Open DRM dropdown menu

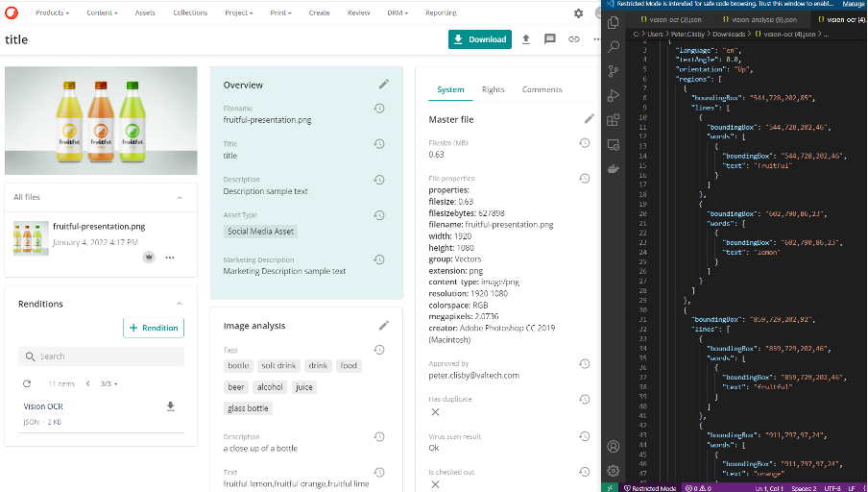398,12
